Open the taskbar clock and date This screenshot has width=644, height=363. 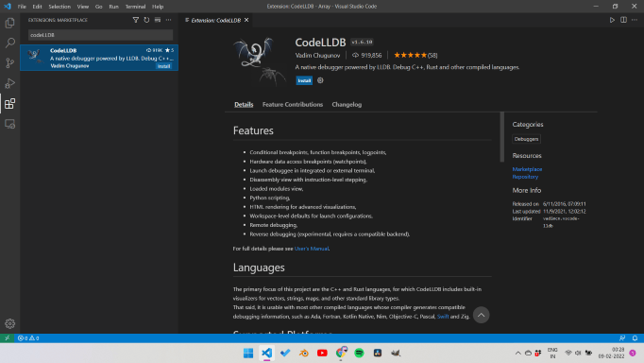(612, 353)
